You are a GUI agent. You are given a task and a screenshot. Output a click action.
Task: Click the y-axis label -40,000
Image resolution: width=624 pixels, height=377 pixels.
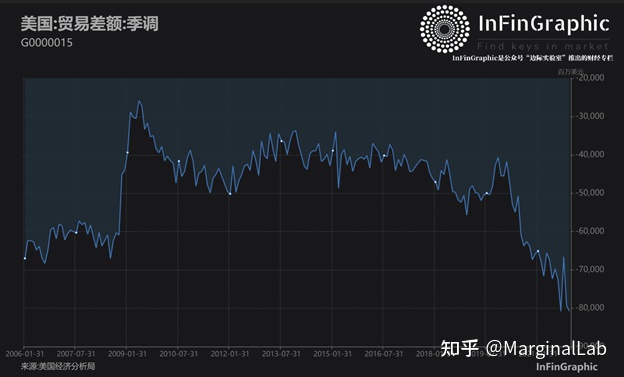590,154
